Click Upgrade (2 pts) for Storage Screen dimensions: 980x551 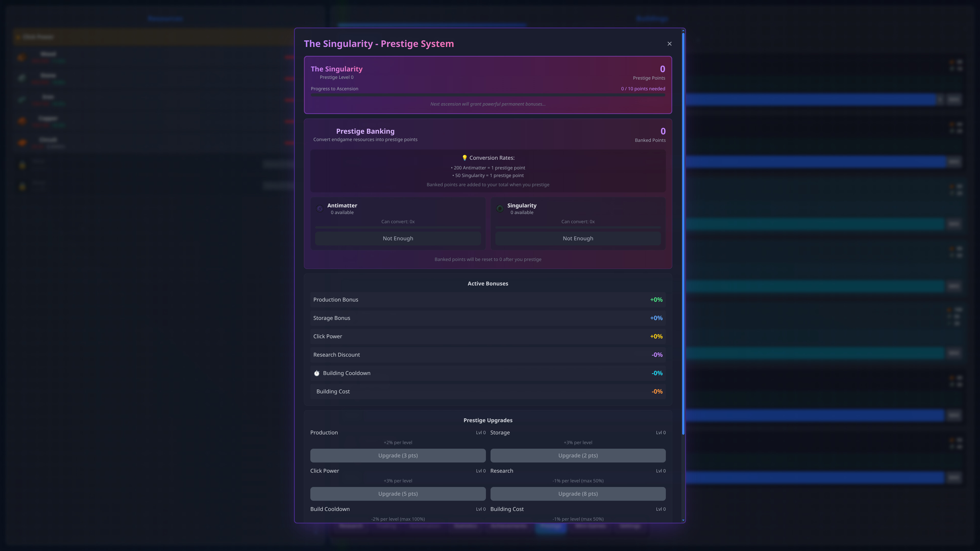578,455
